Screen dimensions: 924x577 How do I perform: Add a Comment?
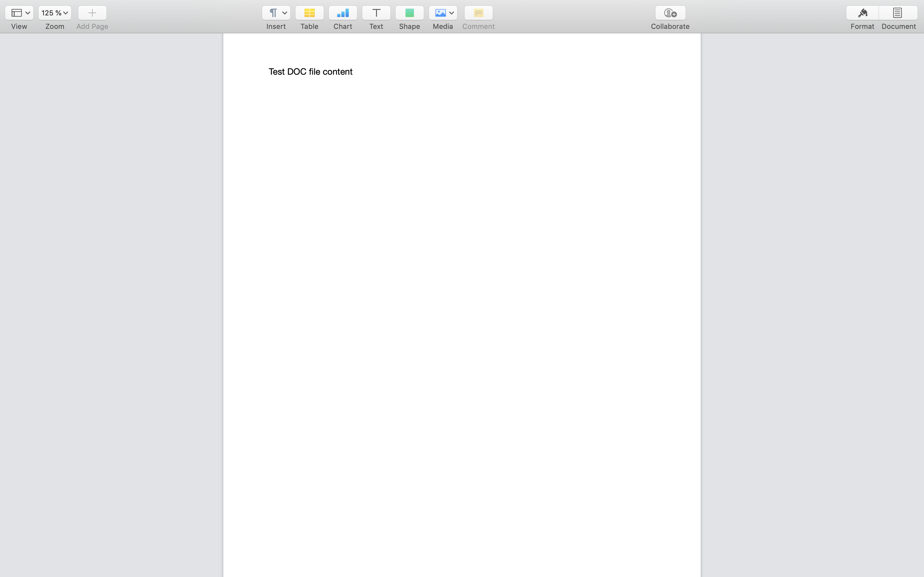click(478, 13)
